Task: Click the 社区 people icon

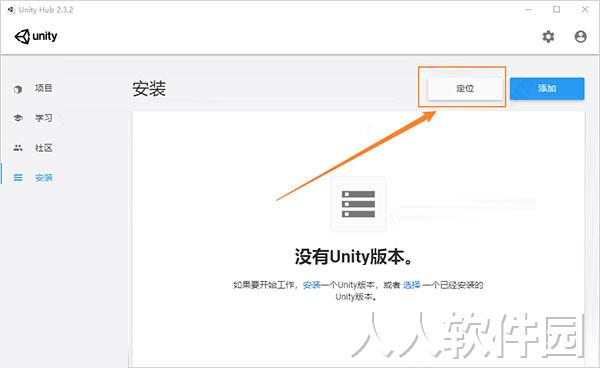Action: (18, 148)
